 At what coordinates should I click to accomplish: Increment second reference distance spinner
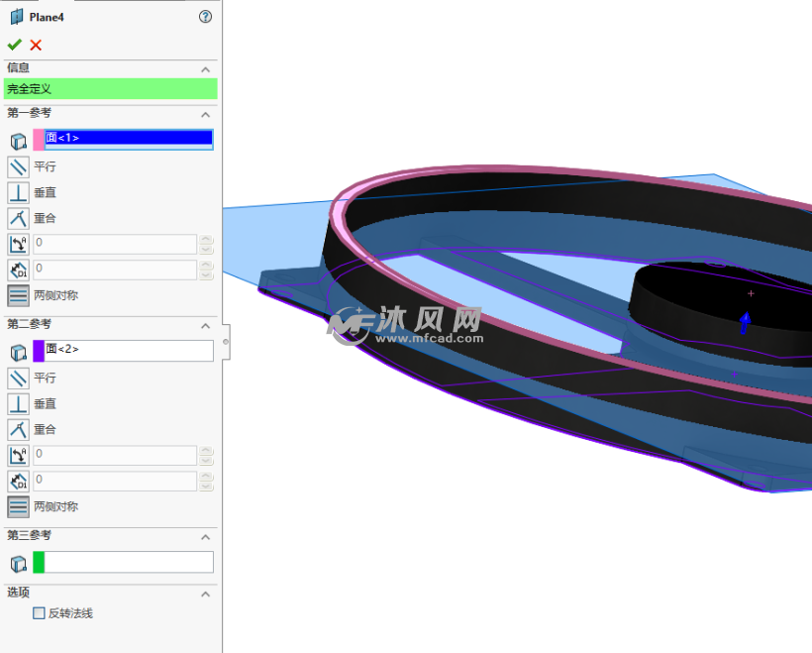[206, 477]
